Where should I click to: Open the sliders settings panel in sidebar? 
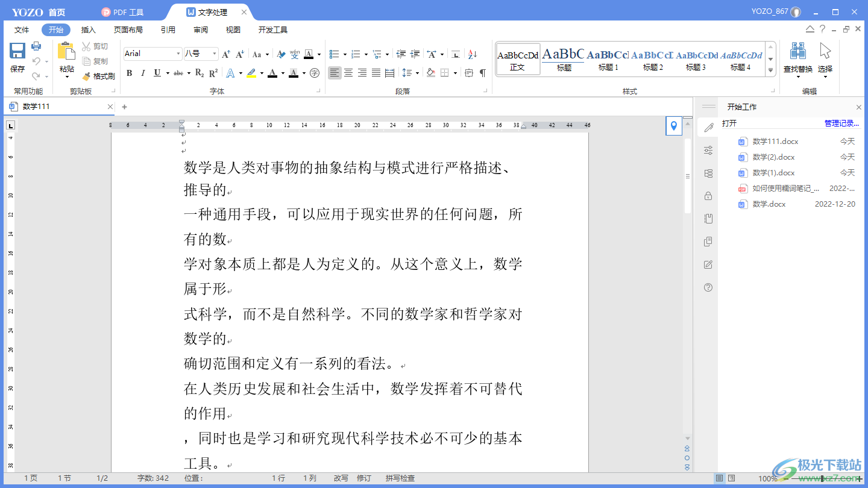(708, 151)
